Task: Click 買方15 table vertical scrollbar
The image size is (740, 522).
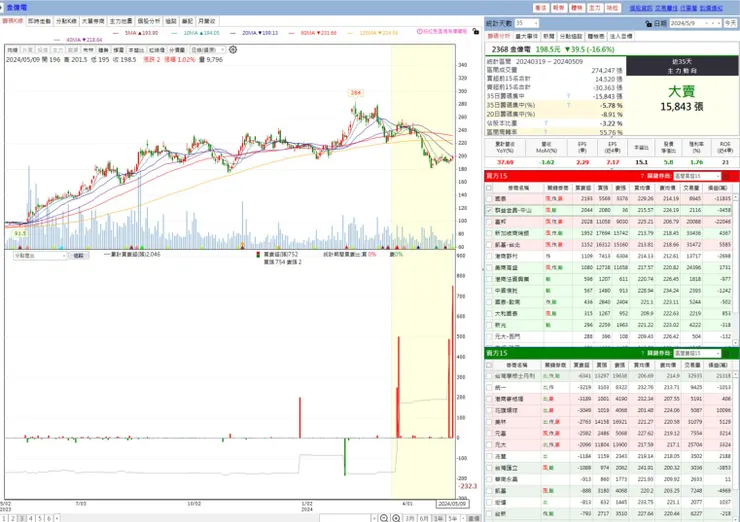Action: 735,269
